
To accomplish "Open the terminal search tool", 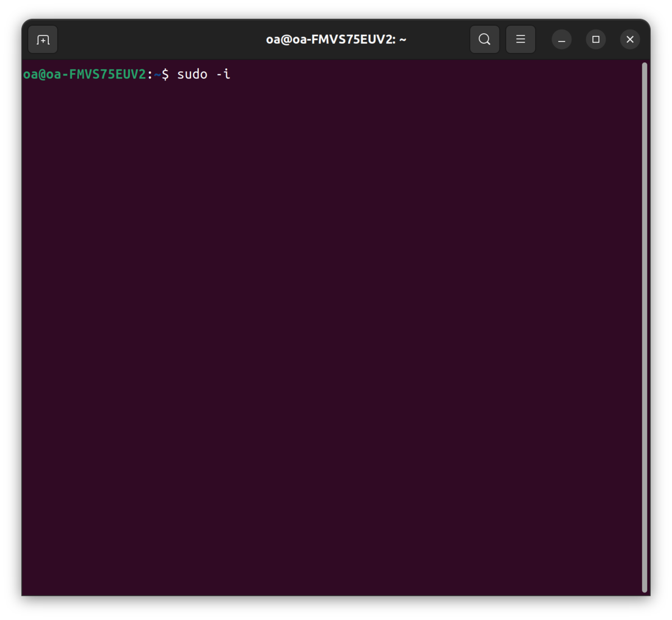I will point(484,39).
